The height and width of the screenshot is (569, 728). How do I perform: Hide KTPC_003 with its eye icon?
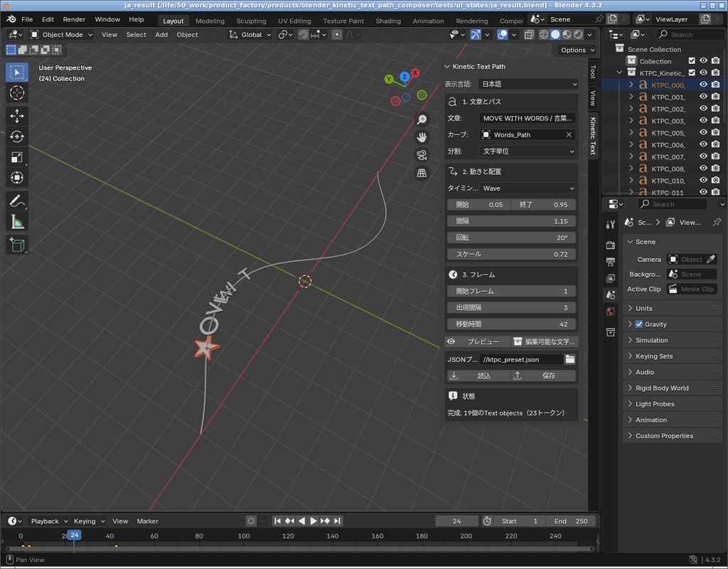[703, 121]
